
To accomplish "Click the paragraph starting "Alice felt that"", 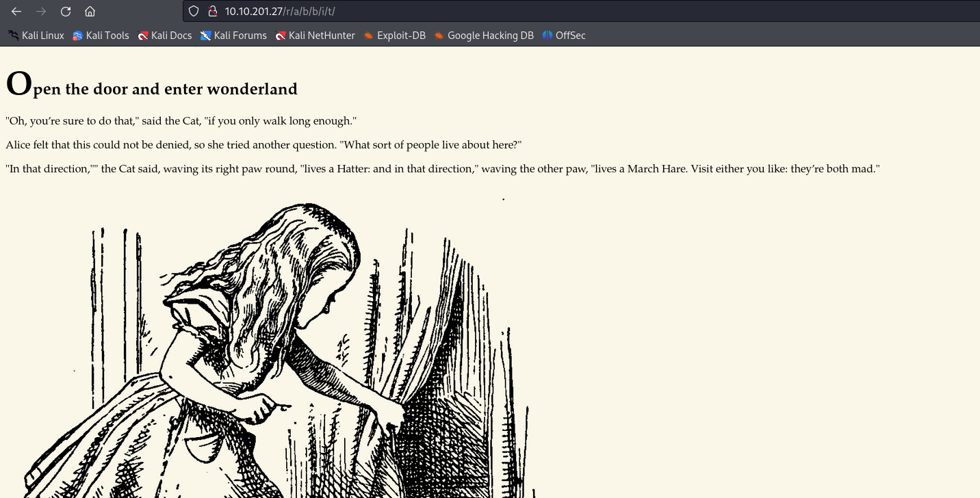I will (x=263, y=145).
